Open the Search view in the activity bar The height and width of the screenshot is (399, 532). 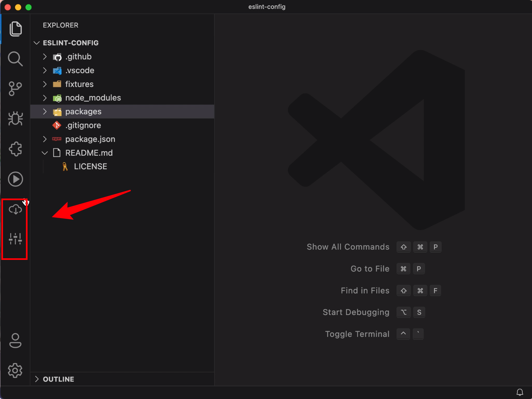pos(15,59)
